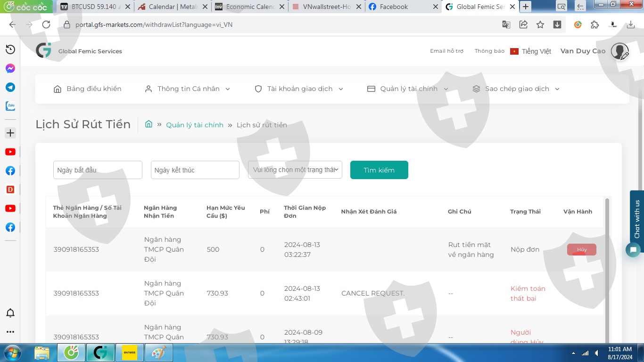The height and width of the screenshot is (362, 644).
Task: Click the Tìm kiếm search button
Action: (379, 170)
